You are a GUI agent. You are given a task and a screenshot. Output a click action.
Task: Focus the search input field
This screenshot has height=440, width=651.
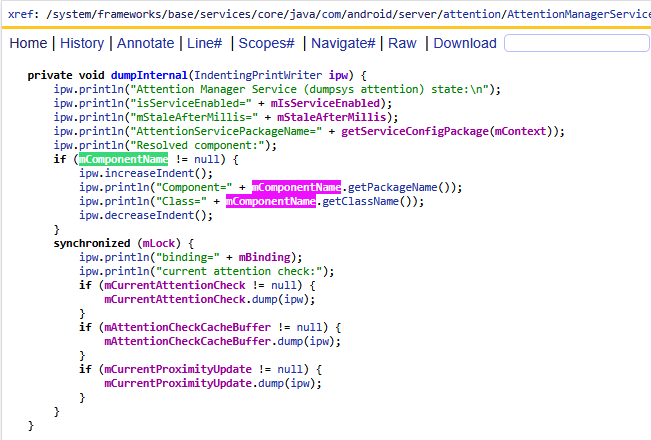coord(577,43)
